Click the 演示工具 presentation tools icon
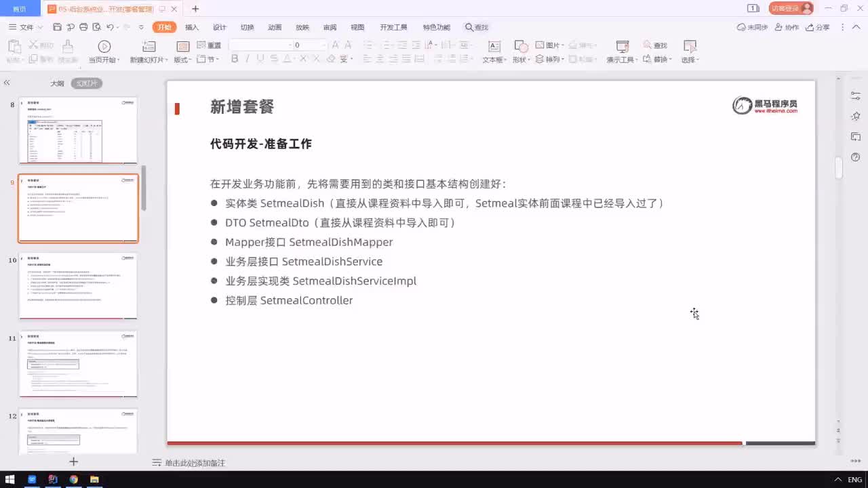868x488 pixels. [622, 46]
